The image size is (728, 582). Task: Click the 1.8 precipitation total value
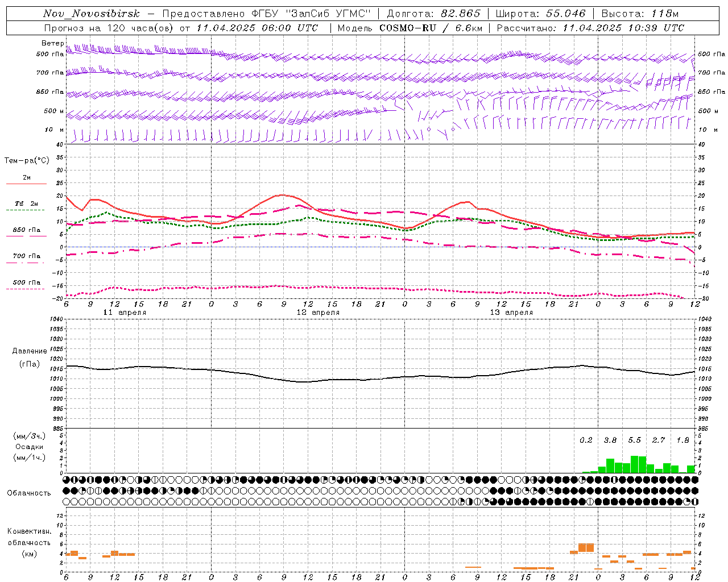click(682, 440)
